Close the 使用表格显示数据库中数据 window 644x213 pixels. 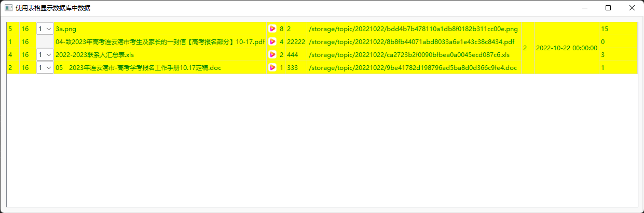(632, 8)
